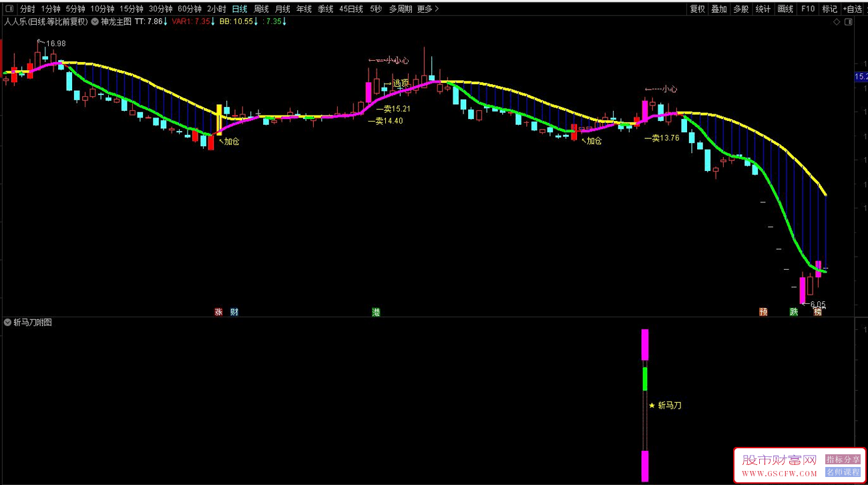
Task: Open the 多周期 multi-period view
Action: click(x=401, y=9)
